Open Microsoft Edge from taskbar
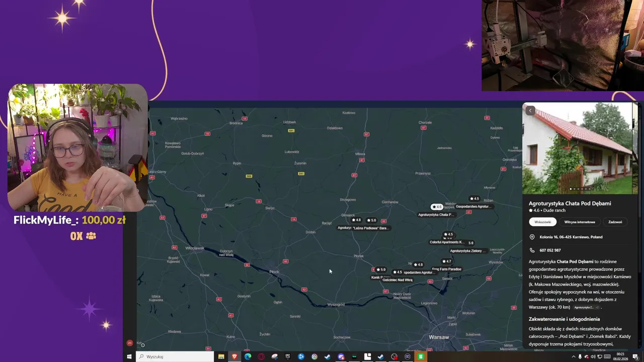 248,356
